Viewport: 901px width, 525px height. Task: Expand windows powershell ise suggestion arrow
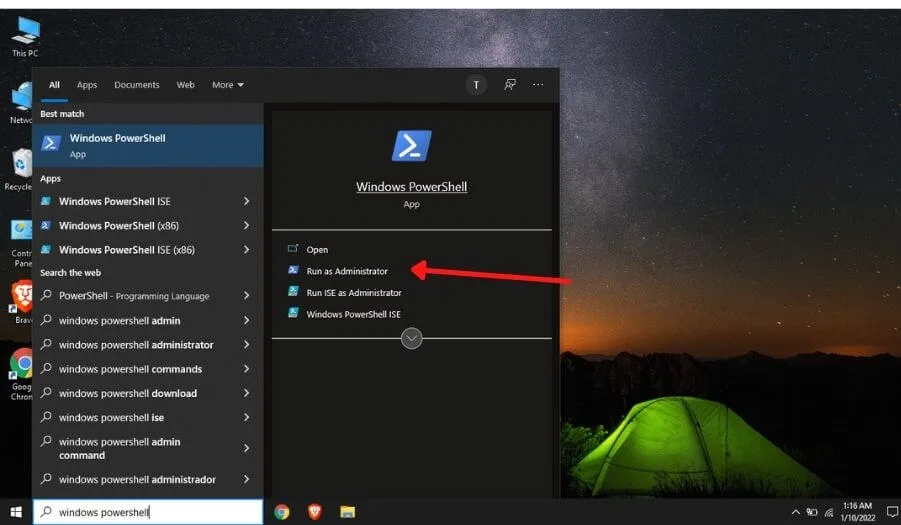[x=247, y=417]
